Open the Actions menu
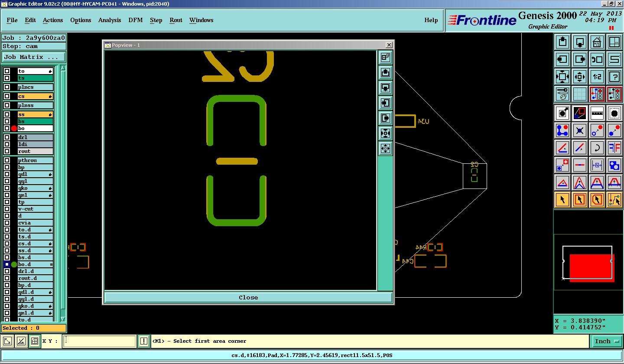The height and width of the screenshot is (364, 624). tap(53, 20)
